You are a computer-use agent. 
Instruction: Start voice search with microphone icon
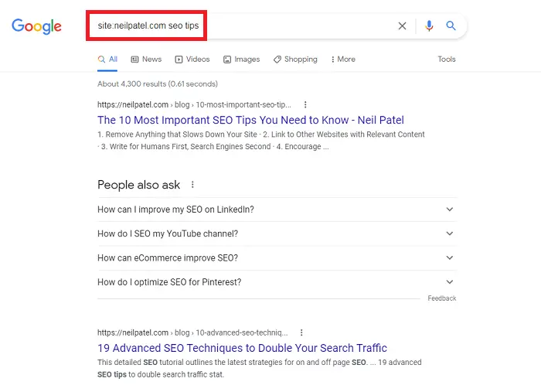(429, 26)
